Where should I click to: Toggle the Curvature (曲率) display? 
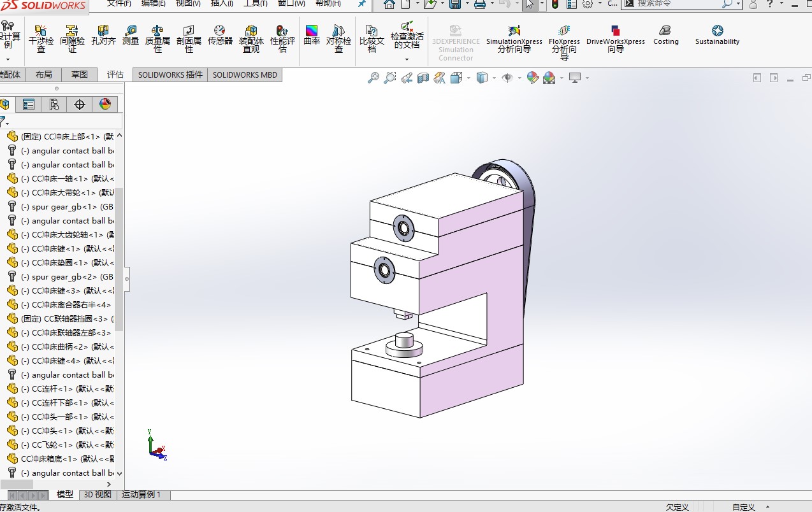[x=312, y=36]
